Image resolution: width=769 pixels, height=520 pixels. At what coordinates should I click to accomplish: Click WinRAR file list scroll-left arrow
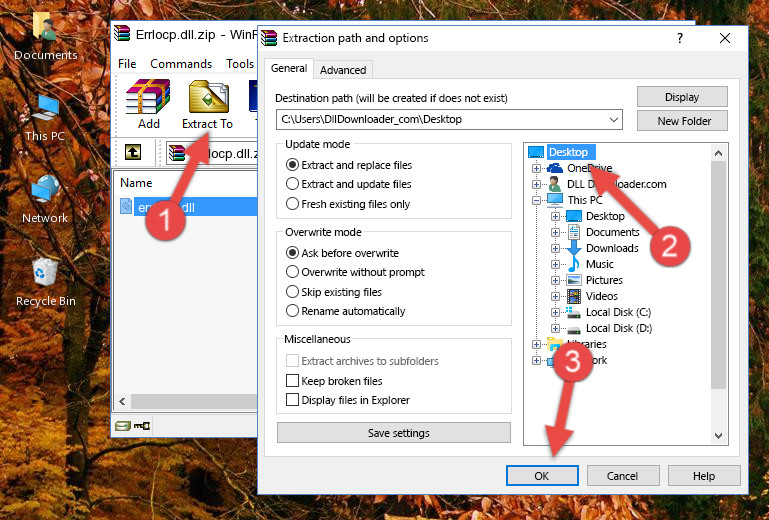click(123, 401)
